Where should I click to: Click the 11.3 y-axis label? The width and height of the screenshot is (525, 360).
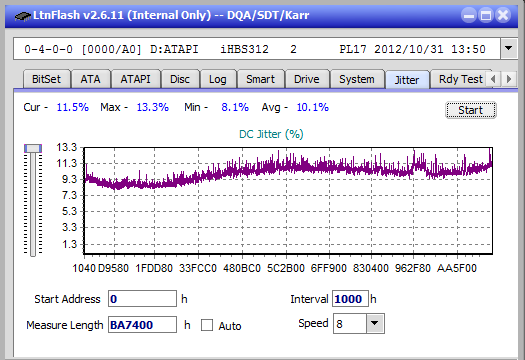click(x=67, y=163)
